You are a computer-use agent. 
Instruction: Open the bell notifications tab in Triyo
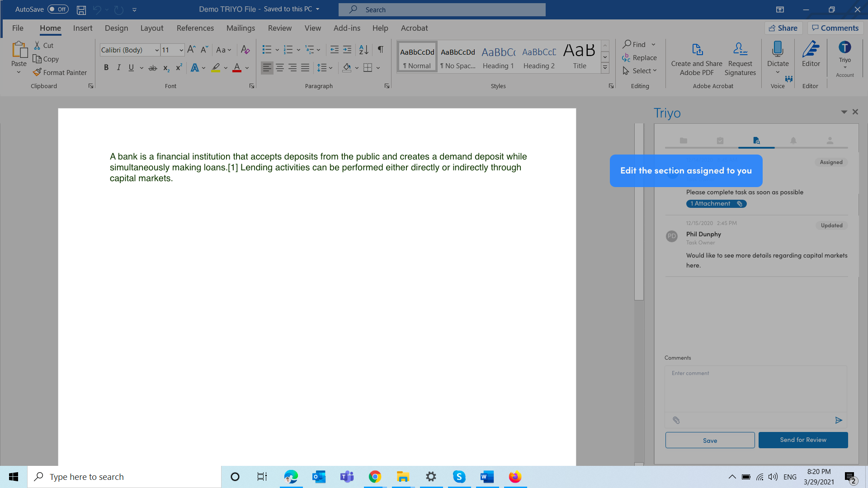(793, 141)
